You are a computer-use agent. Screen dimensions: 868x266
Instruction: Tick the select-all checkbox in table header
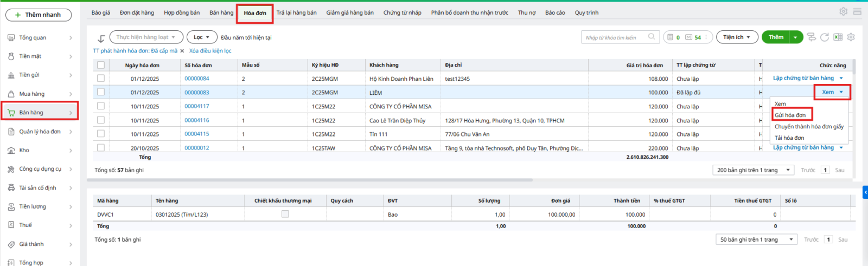pos(101,65)
